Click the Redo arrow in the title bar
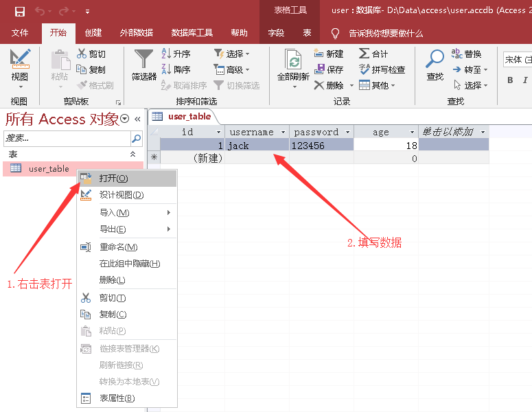This screenshot has width=532, height=412. point(63,12)
